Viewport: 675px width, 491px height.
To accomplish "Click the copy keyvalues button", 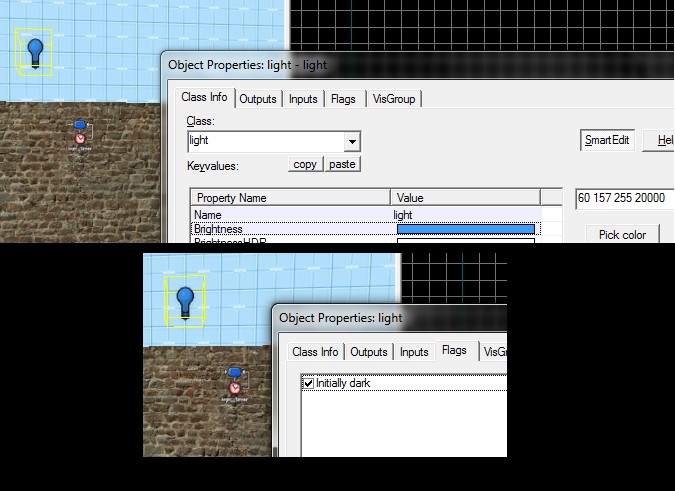I will 305,164.
